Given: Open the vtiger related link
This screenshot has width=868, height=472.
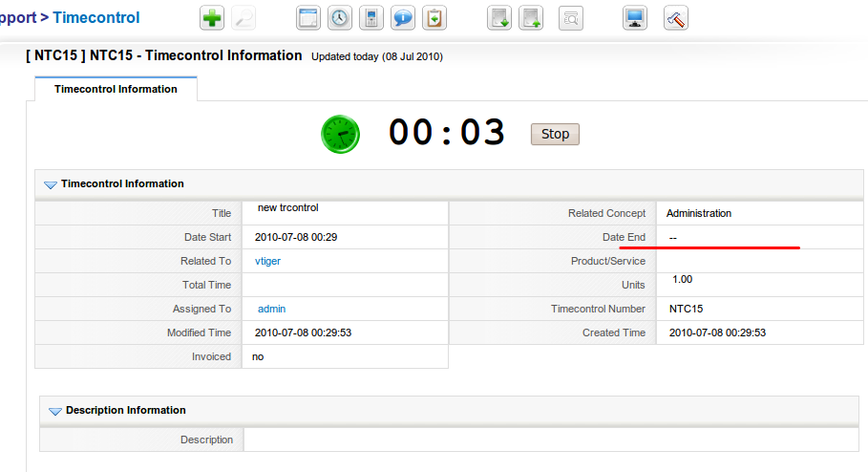Looking at the screenshot, I should [267, 261].
